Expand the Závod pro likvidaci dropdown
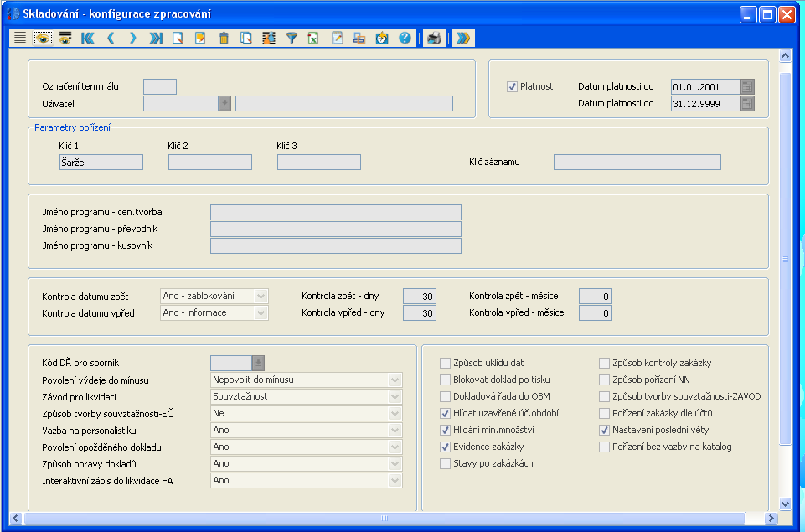Screen dimensions: 805x532 click(x=395, y=396)
